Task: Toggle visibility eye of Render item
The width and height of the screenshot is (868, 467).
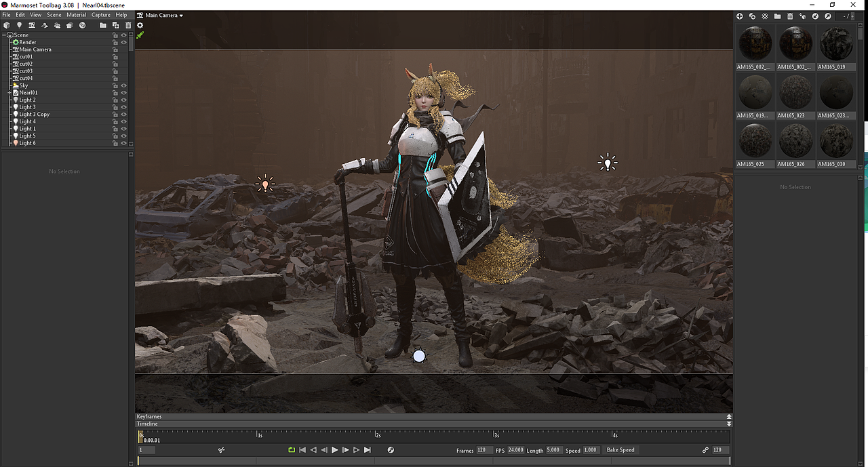Action: 124,42
